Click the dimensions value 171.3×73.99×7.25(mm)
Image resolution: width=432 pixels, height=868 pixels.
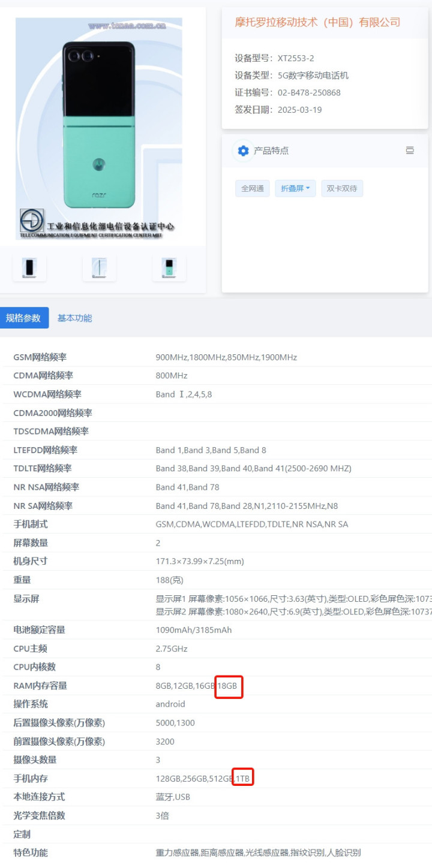(x=200, y=562)
